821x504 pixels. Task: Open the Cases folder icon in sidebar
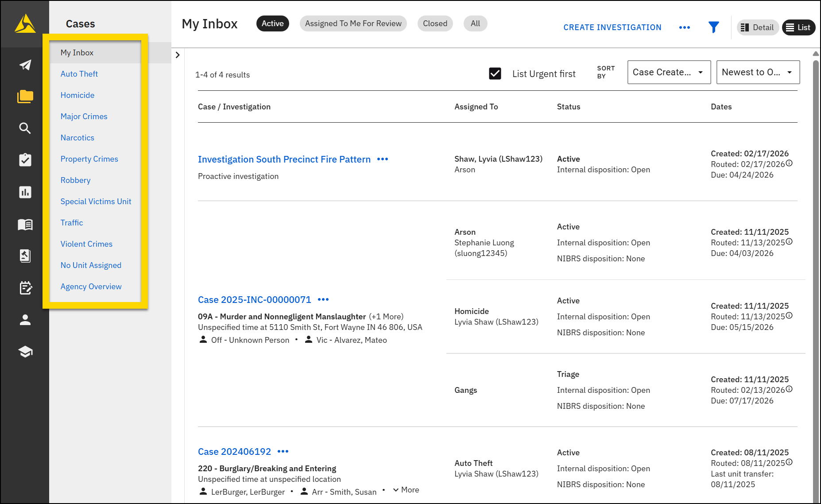(x=25, y=97)
